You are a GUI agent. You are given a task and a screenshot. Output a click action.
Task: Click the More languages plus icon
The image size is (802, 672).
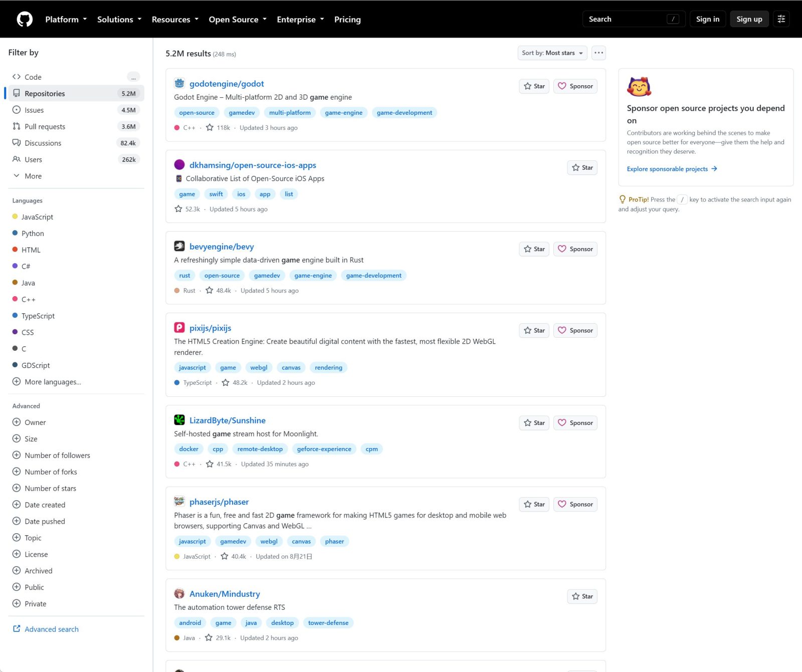17,382
